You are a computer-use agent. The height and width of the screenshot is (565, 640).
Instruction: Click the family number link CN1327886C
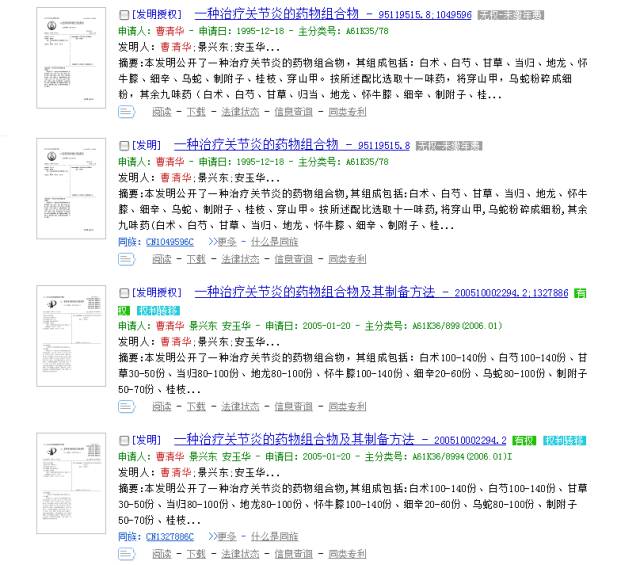[x=170, y=537]
